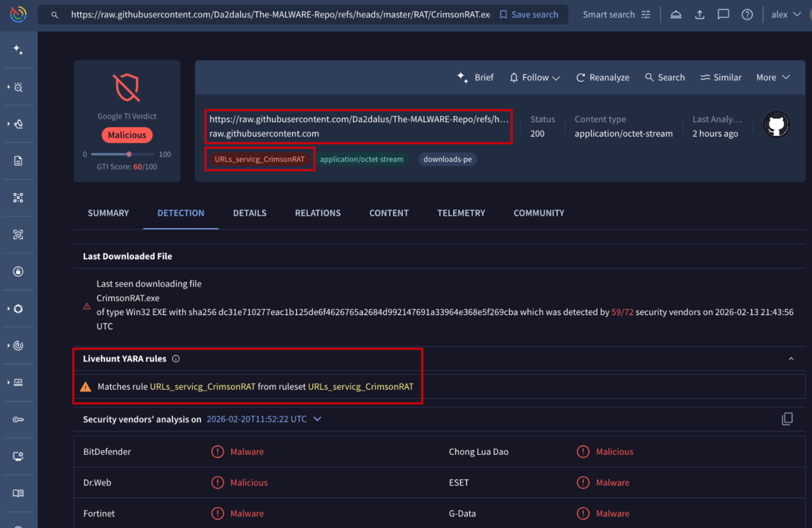Viewport: 812px width, 528px height.
Task: Expand the hexagon sidebar section arrow
Action: [8, 308]
